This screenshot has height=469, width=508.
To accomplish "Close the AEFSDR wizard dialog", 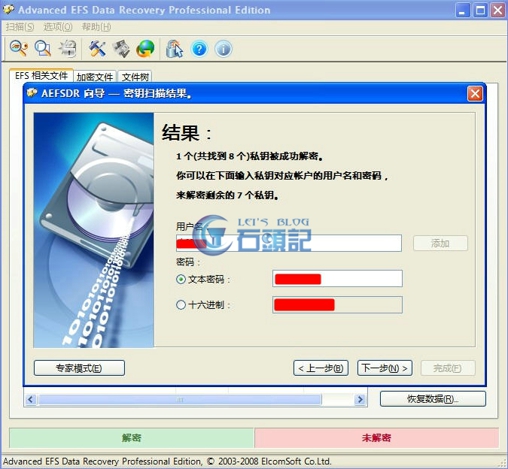I will click(x=475, y=94).
